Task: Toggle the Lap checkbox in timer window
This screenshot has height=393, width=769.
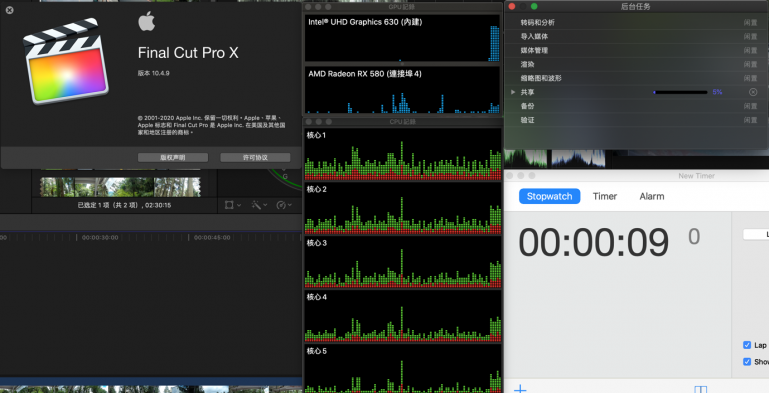Action: [747, 345]
